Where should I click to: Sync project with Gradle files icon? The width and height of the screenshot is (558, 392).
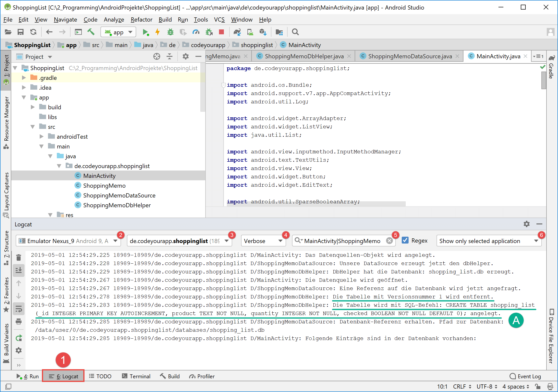237,32
